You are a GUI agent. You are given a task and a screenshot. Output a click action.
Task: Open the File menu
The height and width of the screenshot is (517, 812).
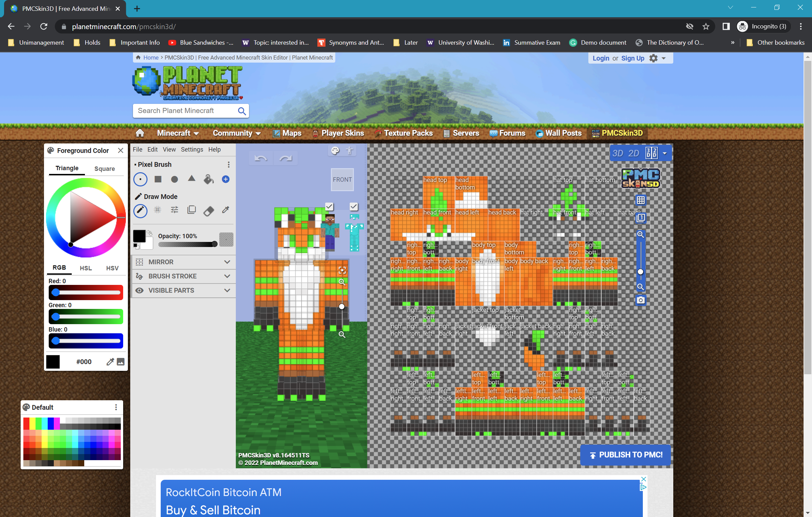pyautogui.click(x=137, y=150)
